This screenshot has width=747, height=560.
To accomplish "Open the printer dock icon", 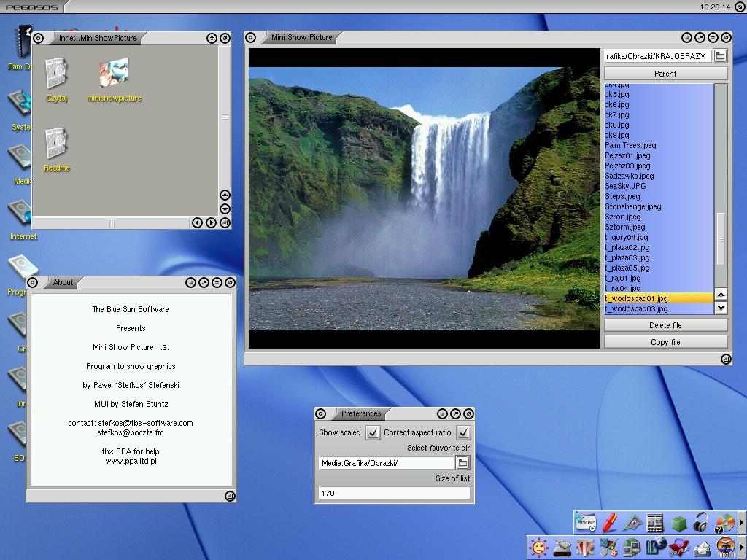I will 702,548.
